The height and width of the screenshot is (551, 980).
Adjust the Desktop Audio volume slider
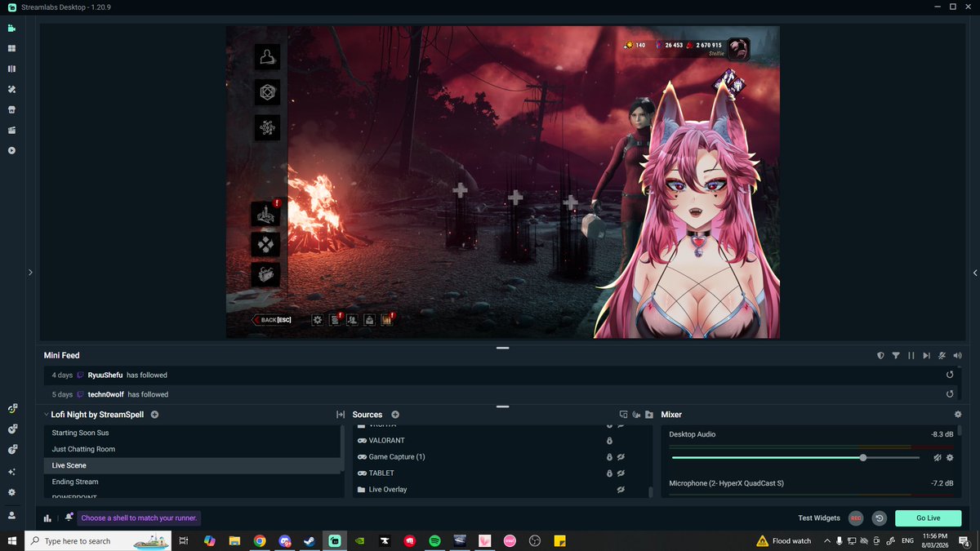pos(795,458)
